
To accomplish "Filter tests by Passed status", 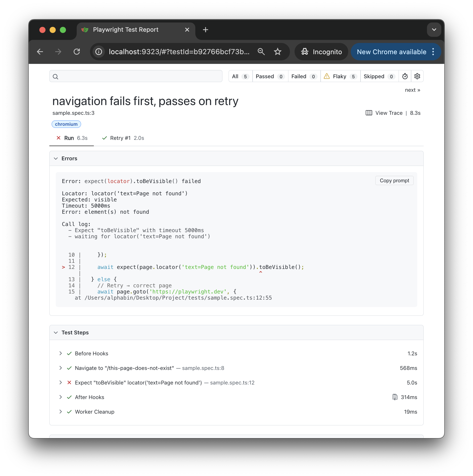I will coord(270,76).
